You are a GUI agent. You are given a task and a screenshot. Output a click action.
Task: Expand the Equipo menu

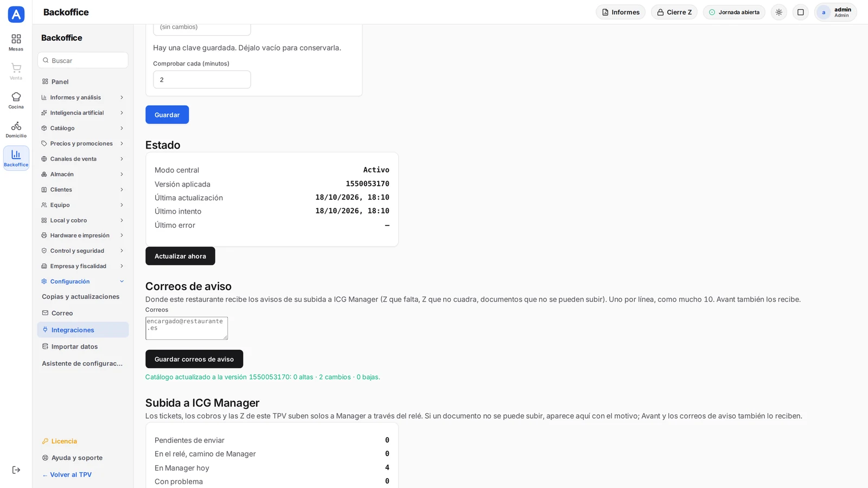83,205
